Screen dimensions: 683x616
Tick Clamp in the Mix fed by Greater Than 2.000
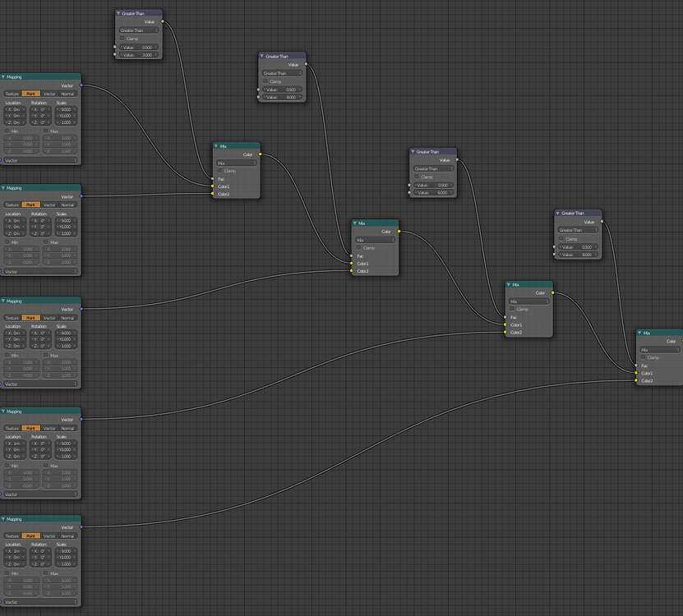(220, 171)
